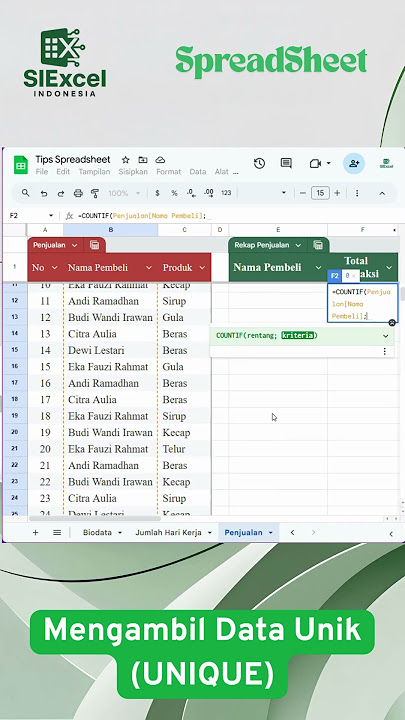Viewport: 405px width, 720px height.
Task: Open the Data menu
Action: coord(197,172)
